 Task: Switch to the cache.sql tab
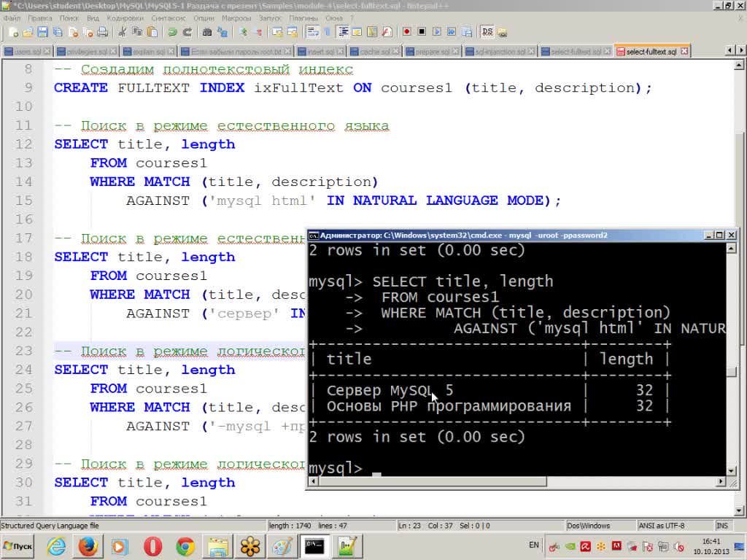pos(374,51)
